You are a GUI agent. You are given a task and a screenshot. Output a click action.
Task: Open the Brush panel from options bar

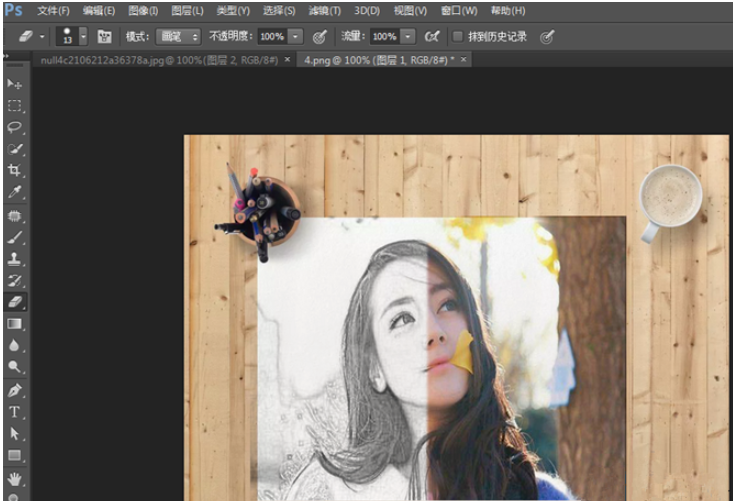coord(104,36)
